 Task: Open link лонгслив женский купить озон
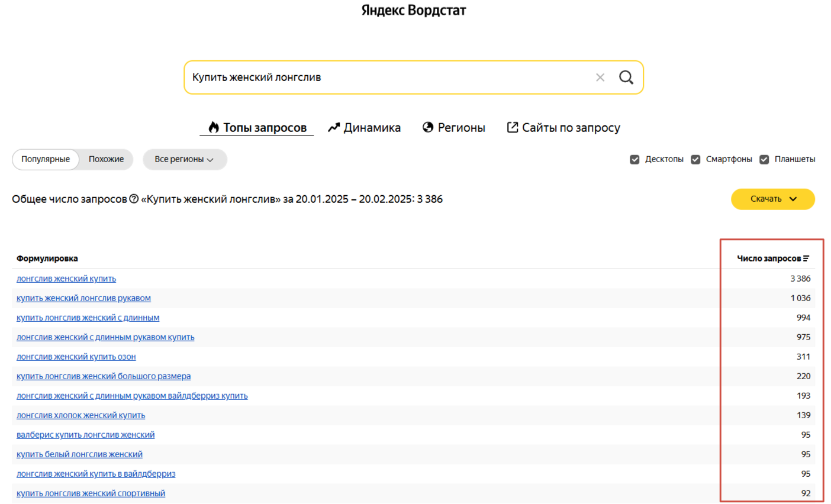pos(76,357)
